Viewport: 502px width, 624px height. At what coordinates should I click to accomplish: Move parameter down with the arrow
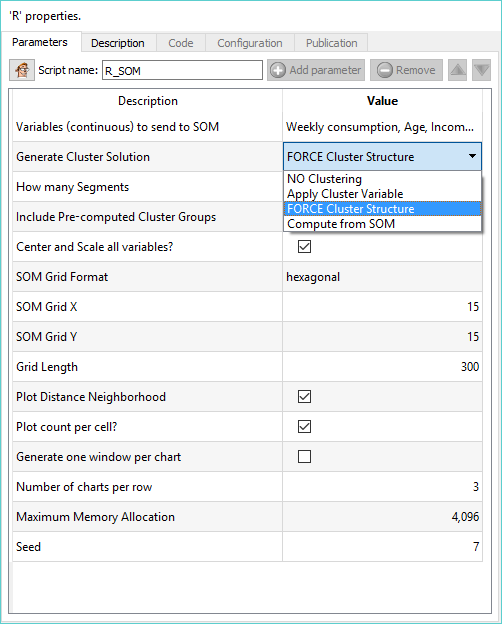481,70
